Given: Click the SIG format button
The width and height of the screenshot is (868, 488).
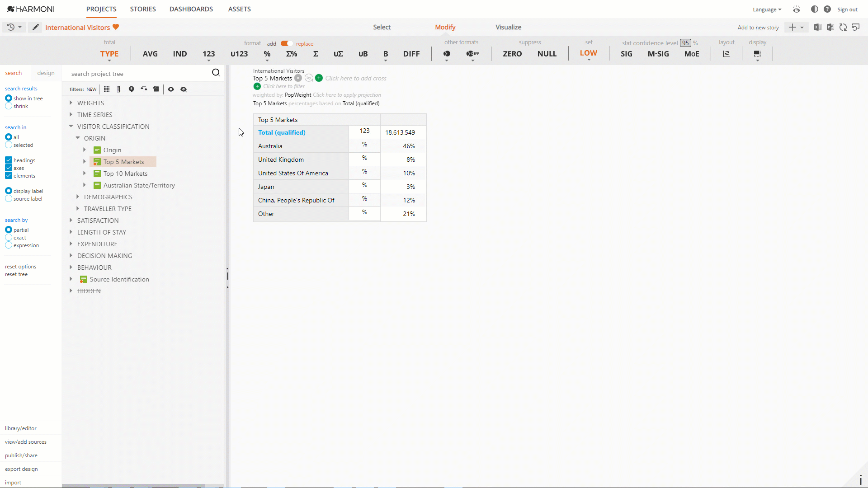Looking at the screenshot, I should pyautogui.click(x=627, y=54).
